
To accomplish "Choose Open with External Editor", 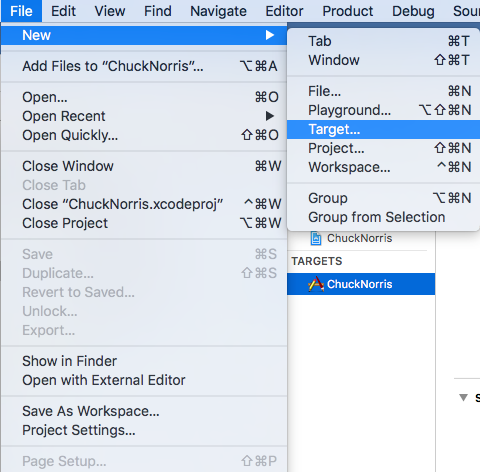I will [144, 380].
